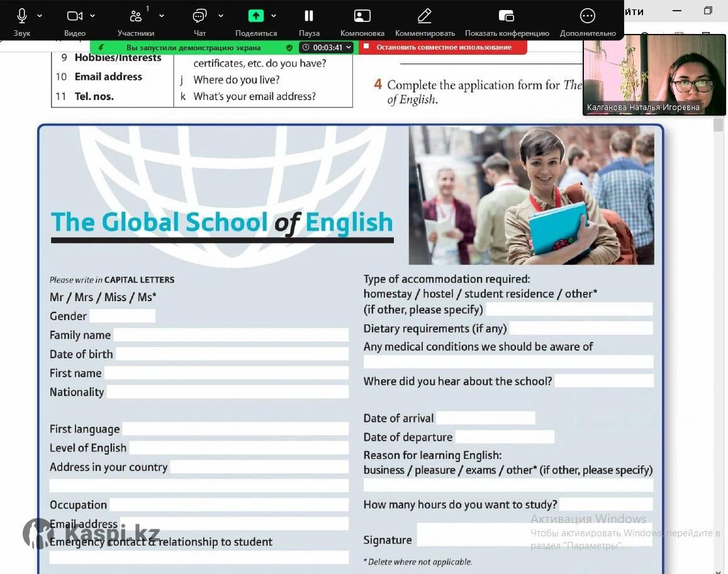Open the Participants (Участники) panel

pyautogui.click(x=136, y=16)
